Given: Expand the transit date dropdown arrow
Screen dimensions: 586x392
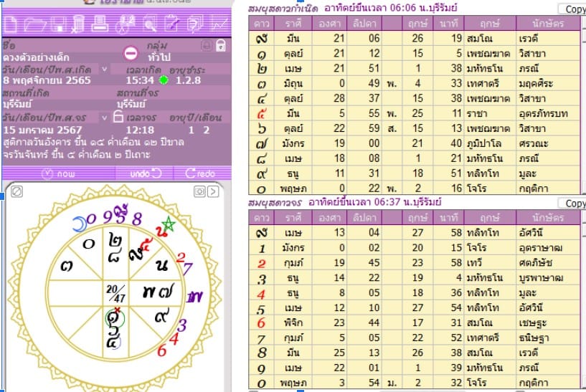Looking at the screenshot, I should click(x=105, y=117).
